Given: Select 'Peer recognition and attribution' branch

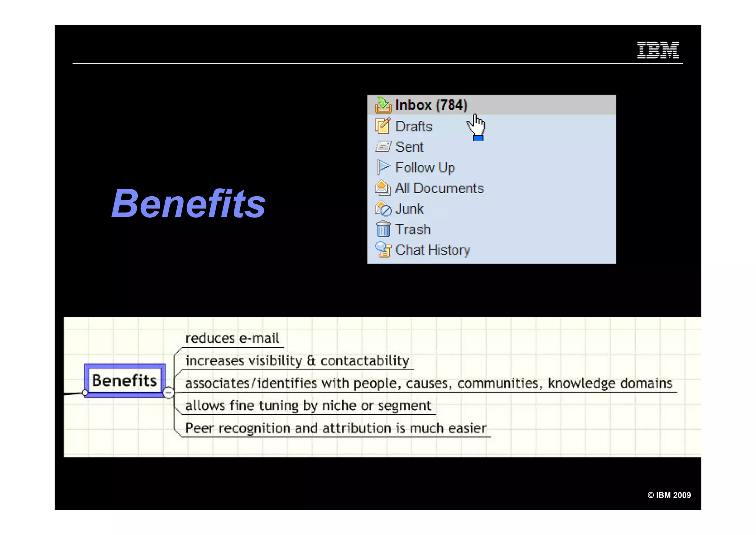Looking at the screenshot, I should (336, 428).
